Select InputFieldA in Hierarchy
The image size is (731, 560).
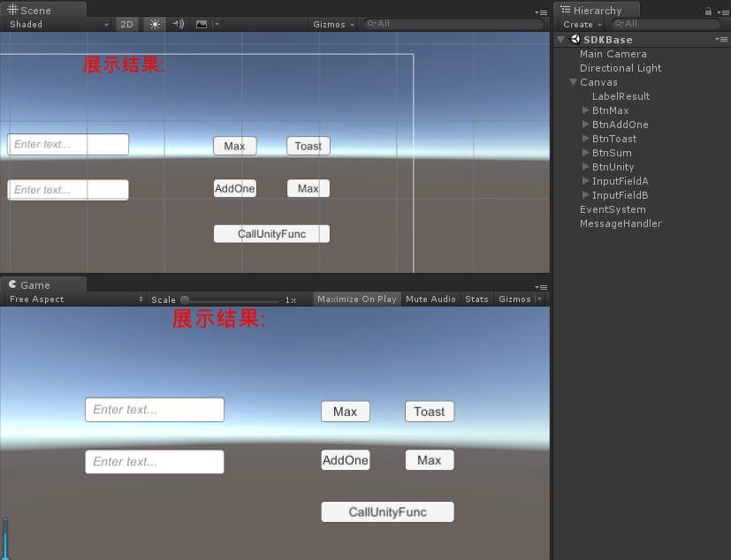(x=620, y=181)
